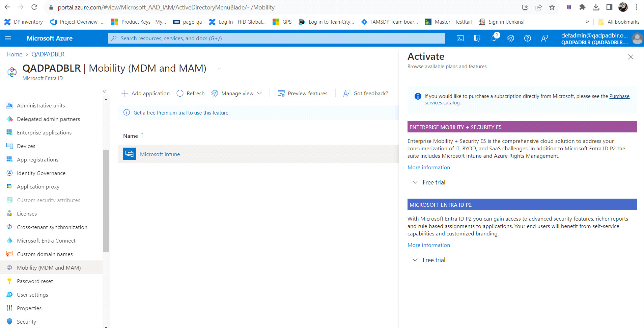Click the Home breadcrumb link
This screenshot has width=644, height=328.
tap(15, 54)
